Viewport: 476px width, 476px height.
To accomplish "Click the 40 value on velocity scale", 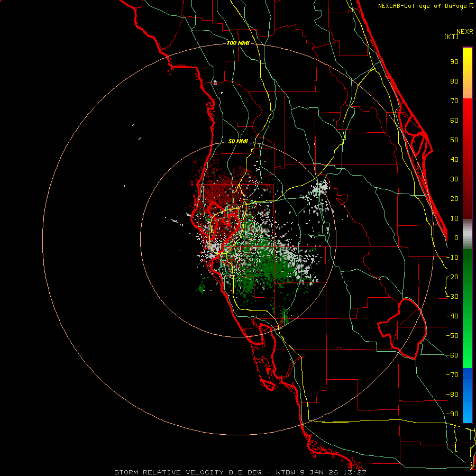I will click(x=454, y=160).
